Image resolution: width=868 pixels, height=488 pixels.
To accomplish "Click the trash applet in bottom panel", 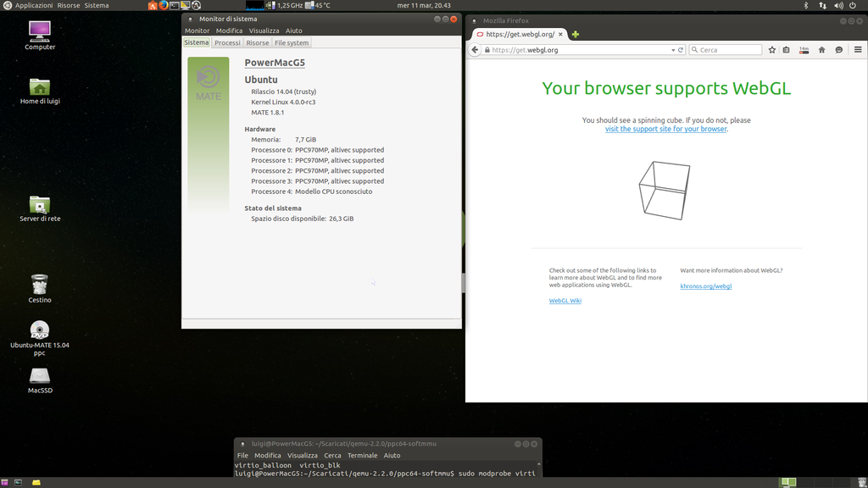I will coord(861,482).
